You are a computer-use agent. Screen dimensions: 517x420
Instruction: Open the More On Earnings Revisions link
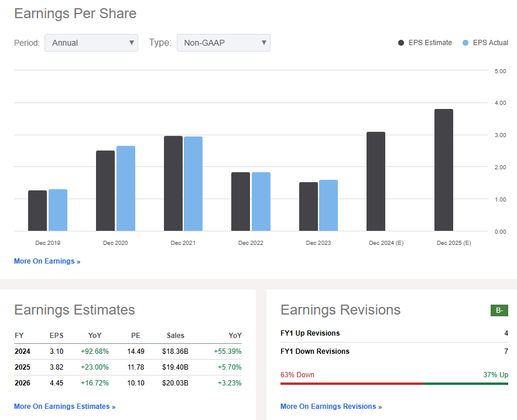(x=331, y=407)
